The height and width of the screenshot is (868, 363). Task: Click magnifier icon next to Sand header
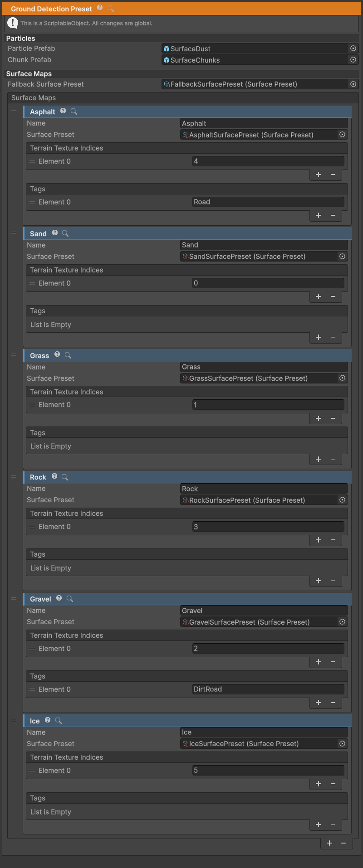pos(65,233)
